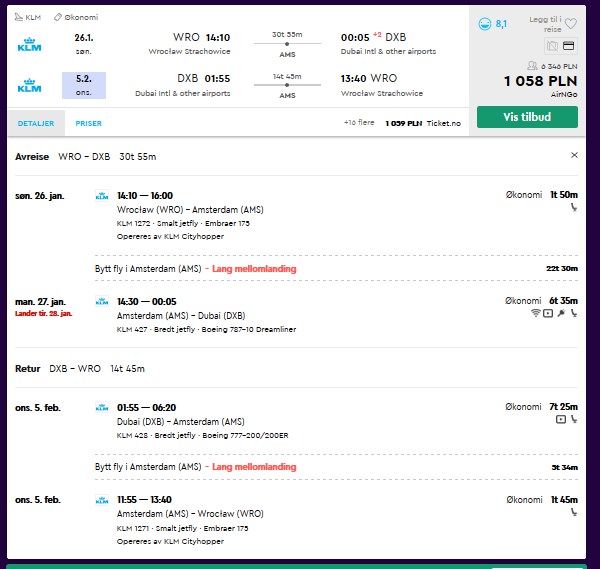
Task: Click entertainment icon on Amsterdam–Dubai 6t 35m flight
Action: [x=548, y=313]
